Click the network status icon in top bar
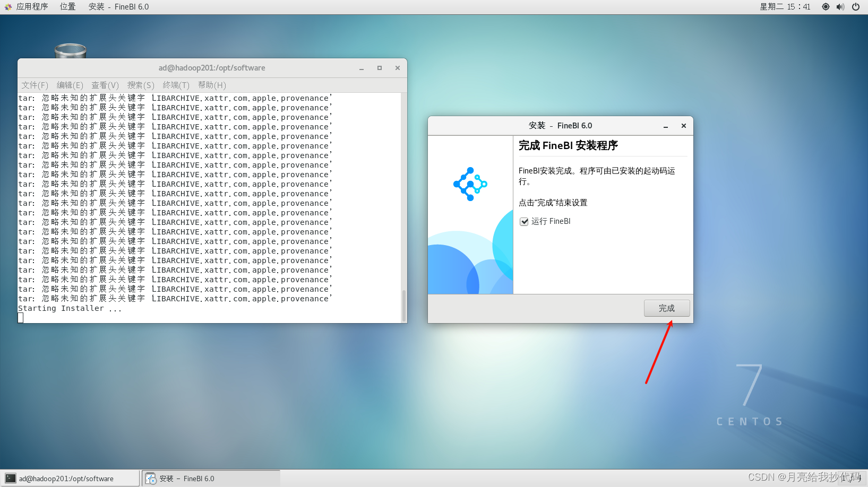This screenshot has width=868, height=487. [826, 7]
